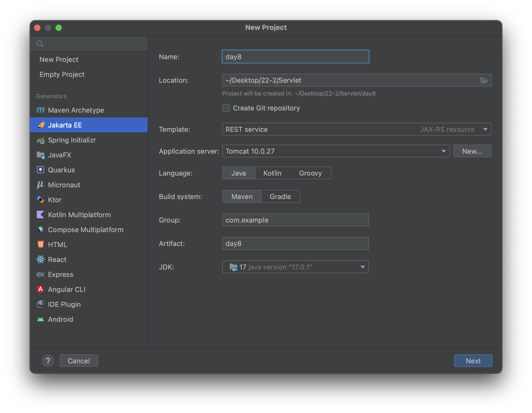The width and height of the screenshot is (532, 413).
Task: Select the Spring Initializr icon
Action: (x=41, y=140)
